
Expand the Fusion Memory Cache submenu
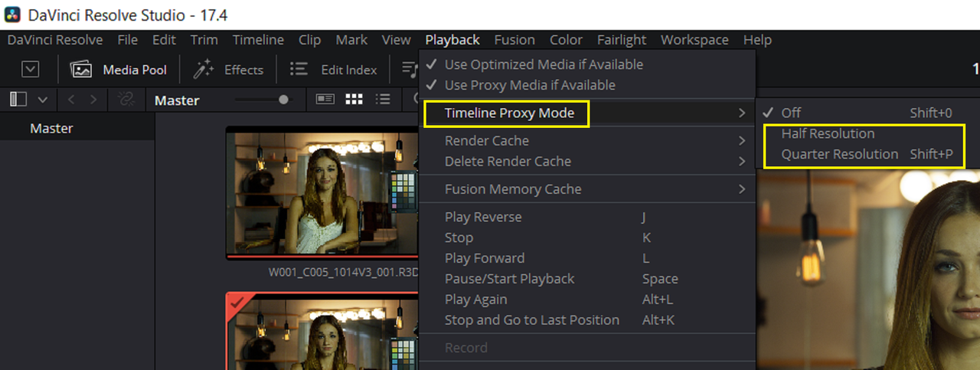click(x=587, y=188)
